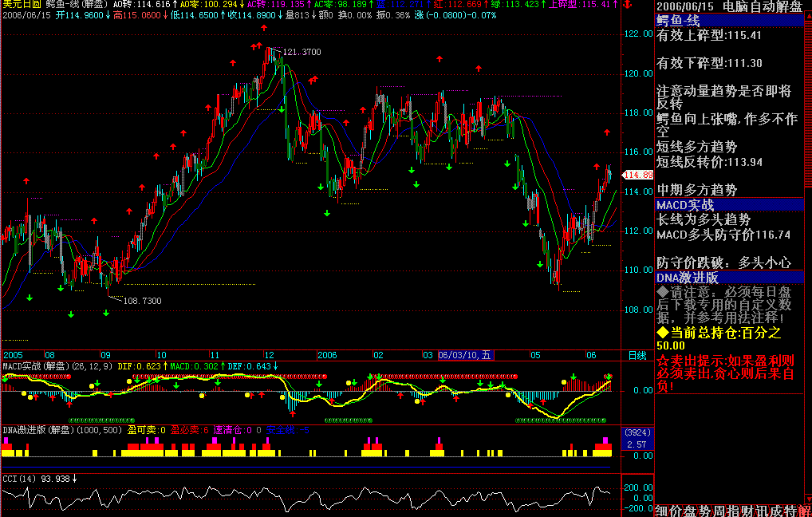Click 有效上碎型:115.41 text

point(709,36)
